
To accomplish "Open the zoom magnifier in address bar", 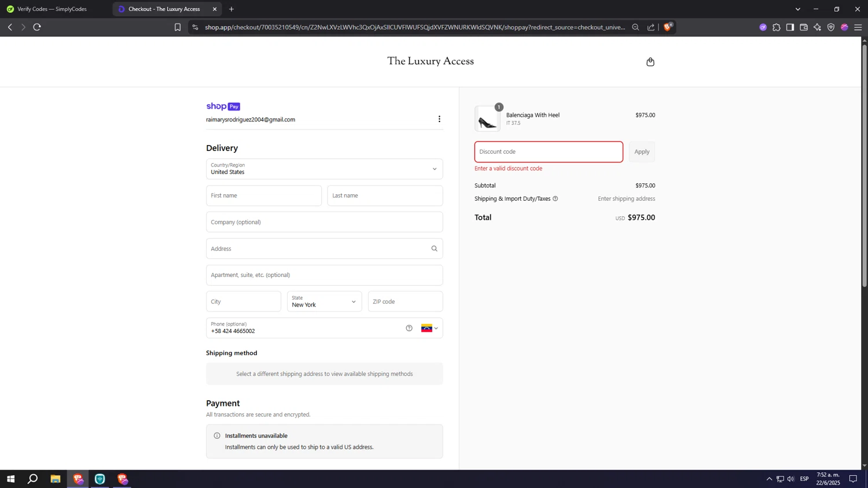I will pyautogui.click(x=635, y=27).
